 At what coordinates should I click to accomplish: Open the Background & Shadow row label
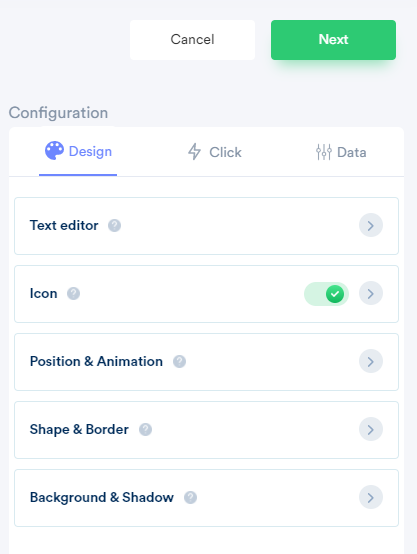point(102,497)
